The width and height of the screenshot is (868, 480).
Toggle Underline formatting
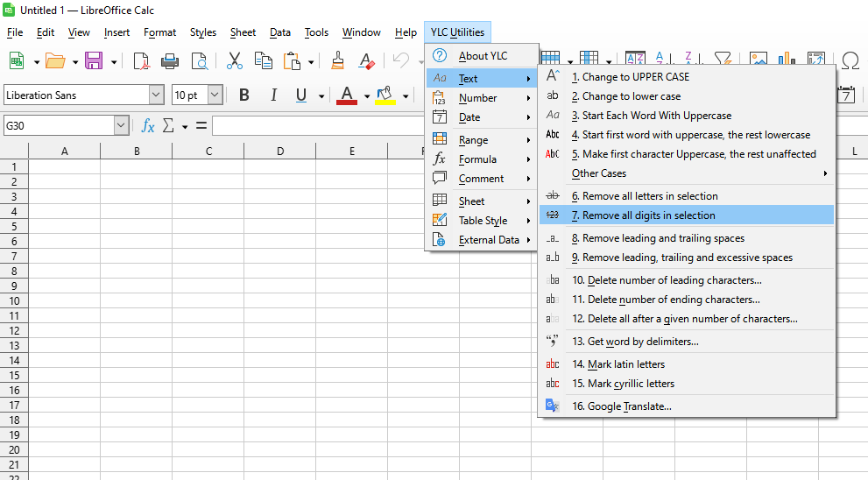pyautogui.click(x=301, y=95)
